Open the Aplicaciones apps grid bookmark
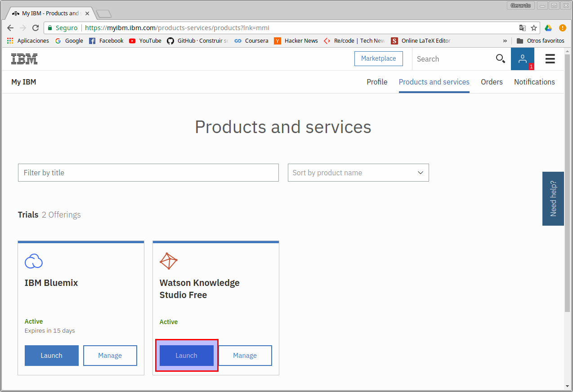 pos(28,40)
